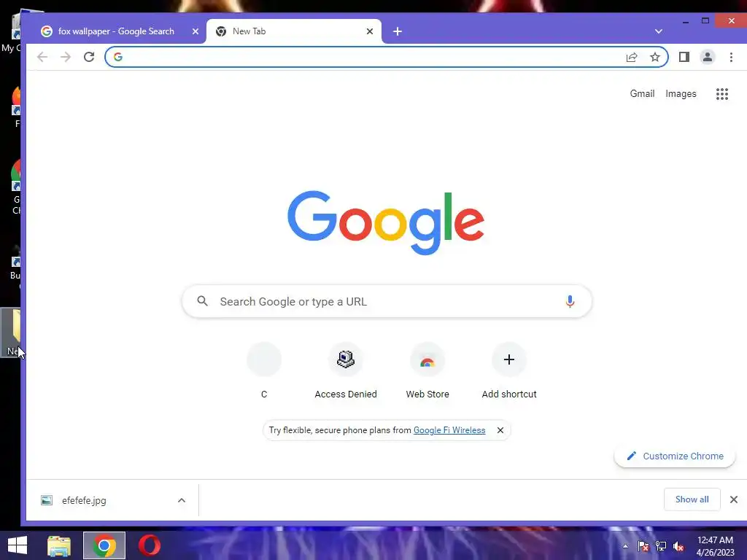Image resolution: width=747 pixels, height=560 pixels.
Task: Close the downloads bar
Action: [734, 499]
